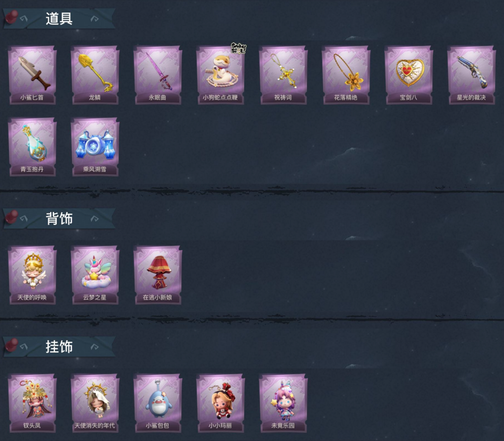Select the 祝祷词 golden cross item
504x441 pixels.
click(x=283, y=75)
